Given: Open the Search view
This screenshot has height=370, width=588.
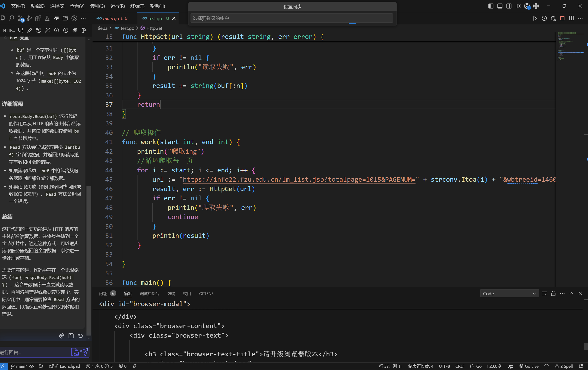Looking at the screenshot, I should tap(11, 18).
